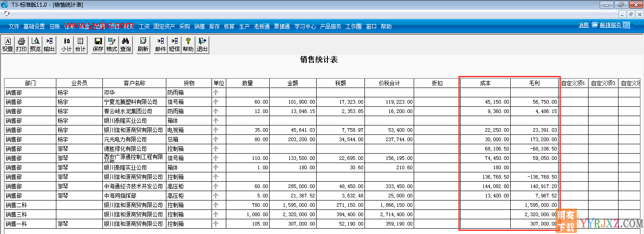Click the 保存 save toolbar icon
This screenshot has height=234, width=644.
(98, 45)
